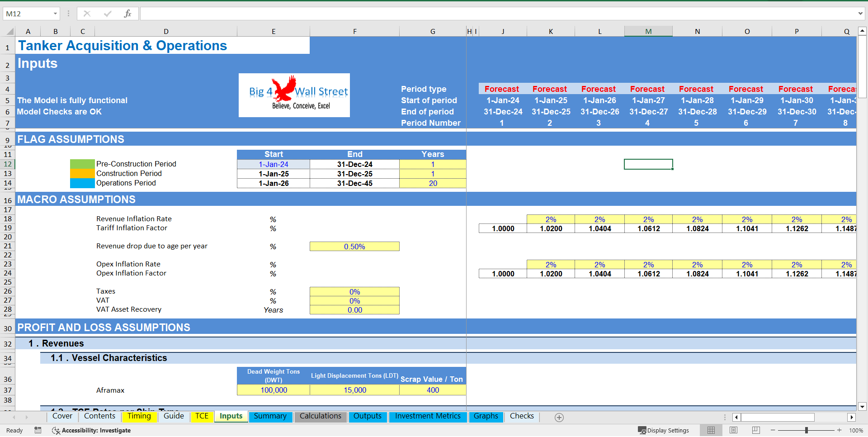Screen dimensions: 868x437
Task: Go to the Calculations sheet tab
Action: coord(320,416)
